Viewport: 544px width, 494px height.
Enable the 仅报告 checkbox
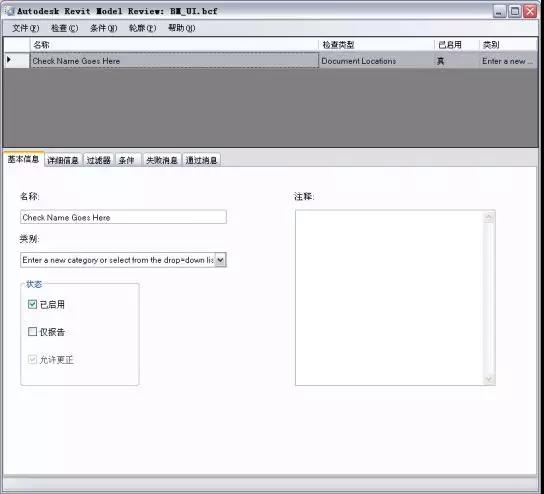32,332
